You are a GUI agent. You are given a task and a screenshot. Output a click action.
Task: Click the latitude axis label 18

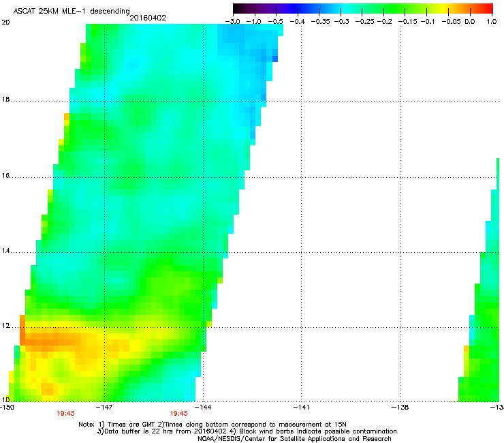5,99
